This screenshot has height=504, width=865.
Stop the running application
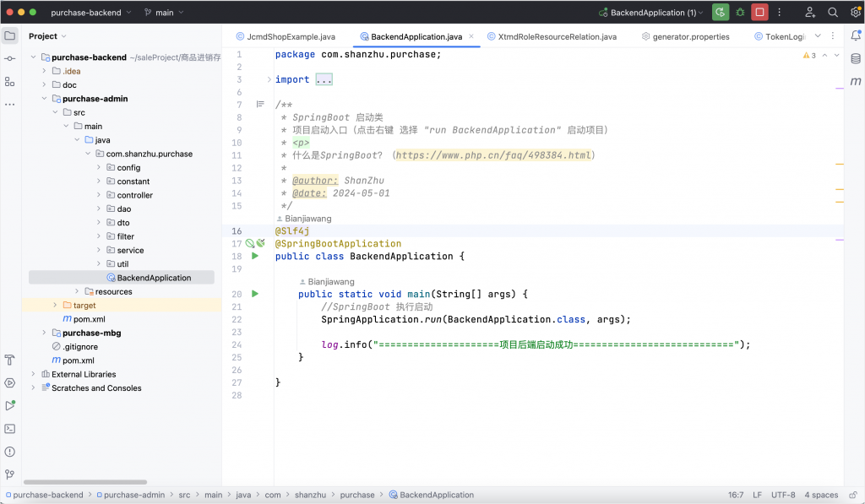pyautogui.click(x=760, y=13)
